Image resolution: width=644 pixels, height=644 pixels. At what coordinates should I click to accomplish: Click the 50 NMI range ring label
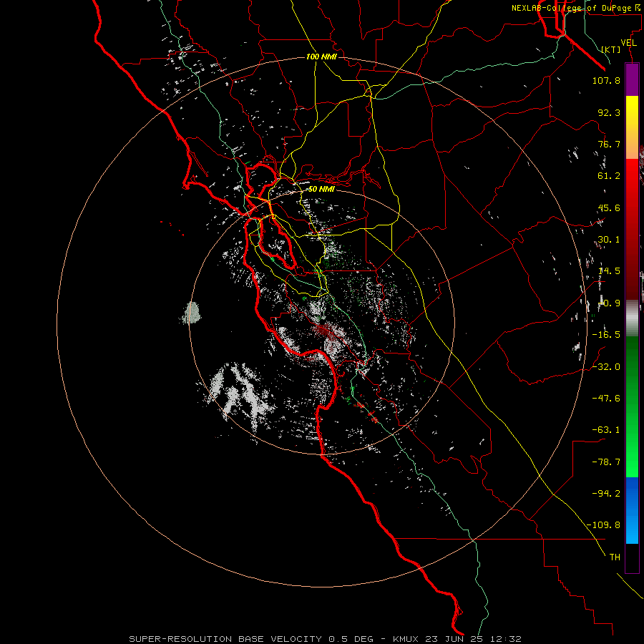pyautogui.click(x=321, y=190)
